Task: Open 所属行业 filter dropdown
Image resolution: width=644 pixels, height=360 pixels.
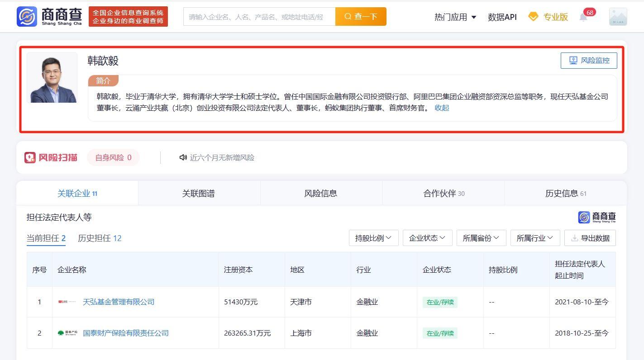Action: [535, 238]
